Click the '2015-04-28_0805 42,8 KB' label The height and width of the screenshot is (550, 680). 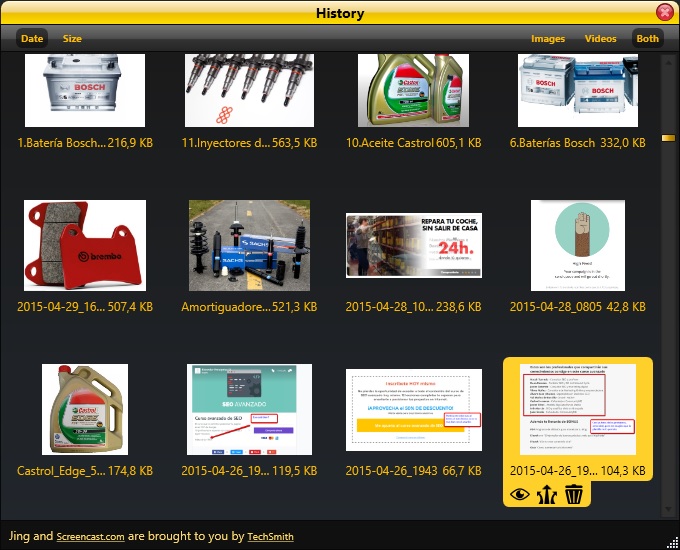[x=578, y=307]
